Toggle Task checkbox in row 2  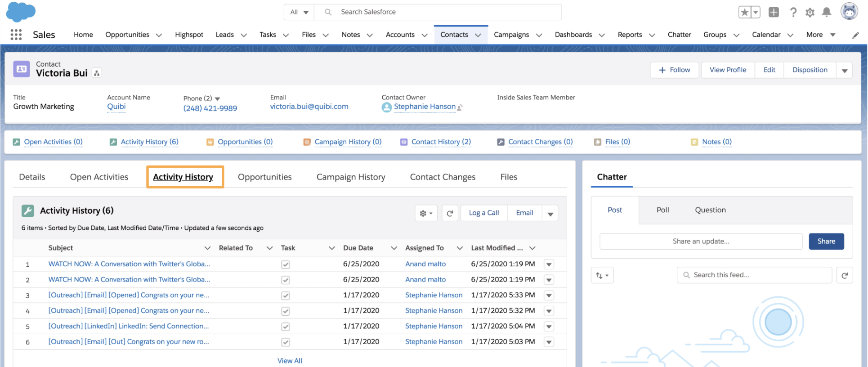(286, 280)
